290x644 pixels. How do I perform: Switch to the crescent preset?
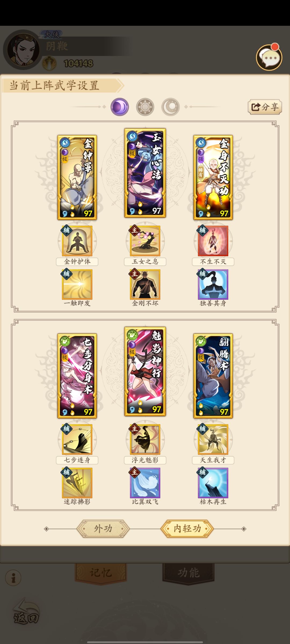pyautogui.click(x=171, y=107)
